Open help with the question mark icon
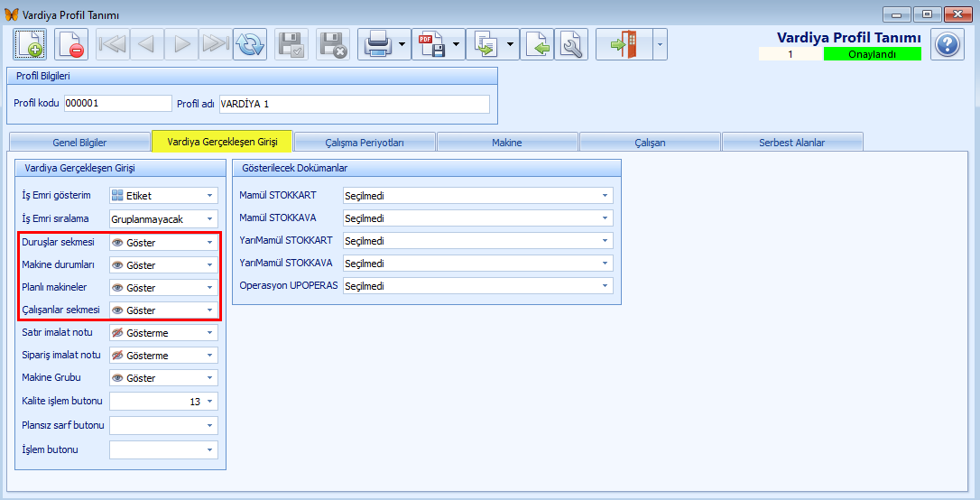Image resolution: width=980 pixels, height=500 pixels. (948, 44)
